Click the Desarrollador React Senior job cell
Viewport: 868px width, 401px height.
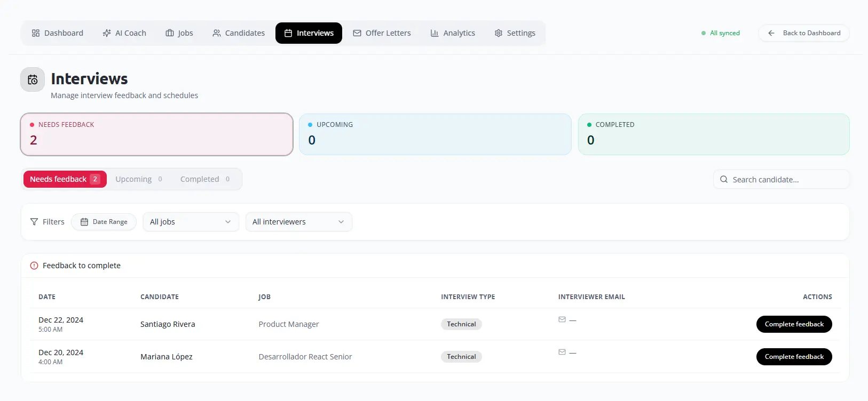pyautogui.click(x=305, y=357)
